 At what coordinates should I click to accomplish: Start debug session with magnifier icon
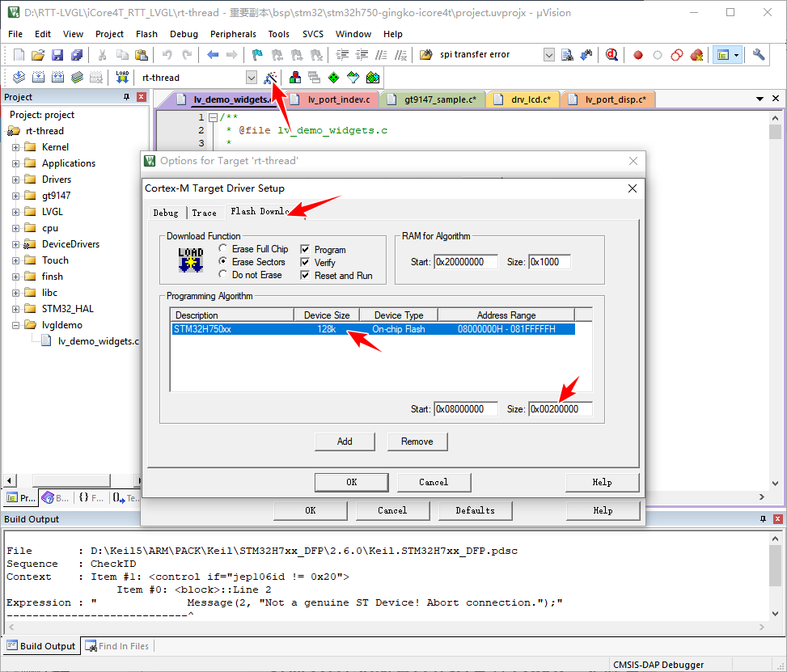click(x=611, y=55)
